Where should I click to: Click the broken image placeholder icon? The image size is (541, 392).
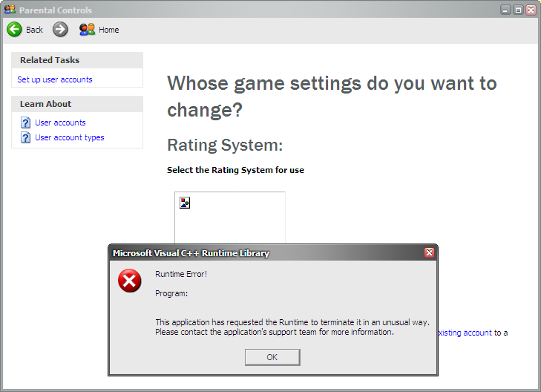[x=185, y=203]
